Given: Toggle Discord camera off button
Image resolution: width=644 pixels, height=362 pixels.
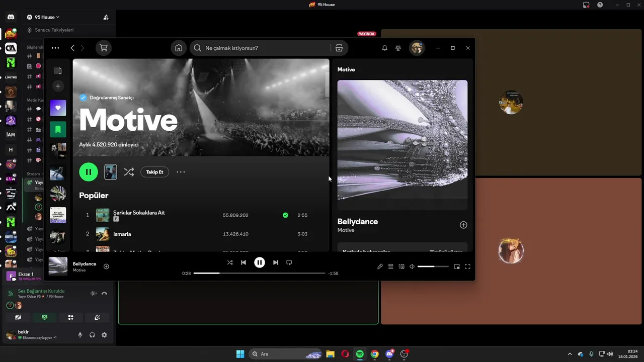Looking at the screenshot, I should point(18,317).
